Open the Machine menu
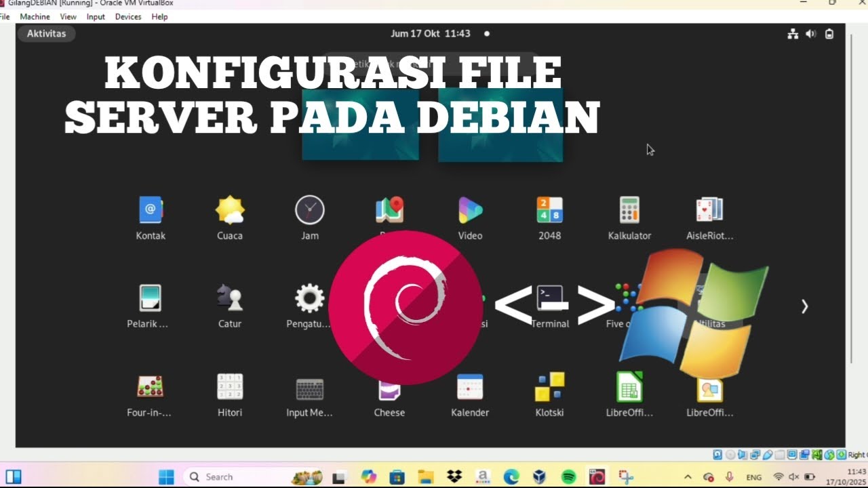The width and height of the screenshot is (868, 488). click(x=35, y=16)
